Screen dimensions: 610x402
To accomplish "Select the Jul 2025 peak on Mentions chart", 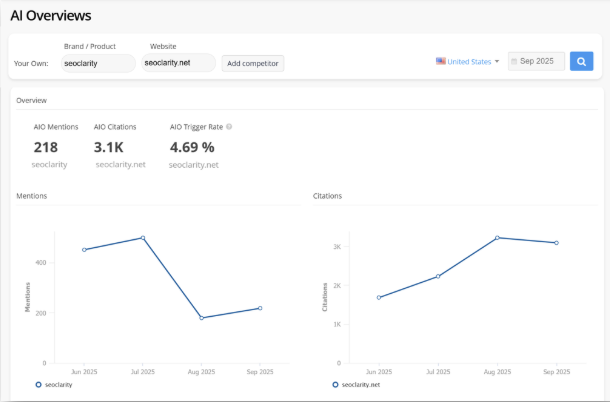I will pos(143,238).
